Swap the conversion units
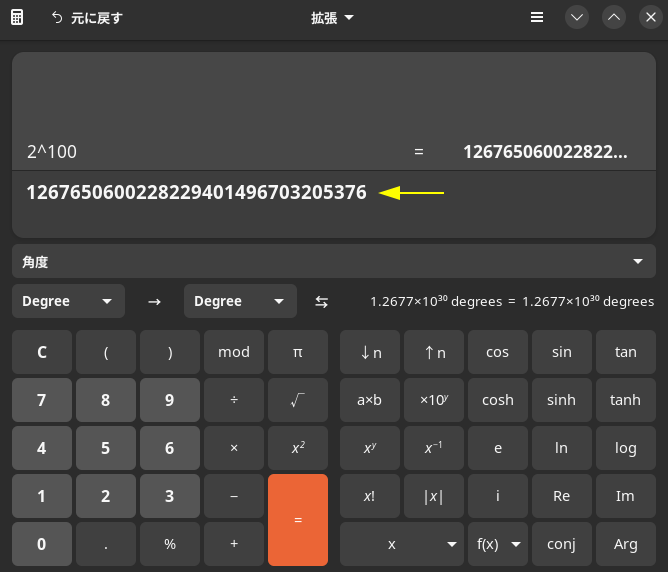Viewport: 668px width, 572px height. tap(321, 301)
